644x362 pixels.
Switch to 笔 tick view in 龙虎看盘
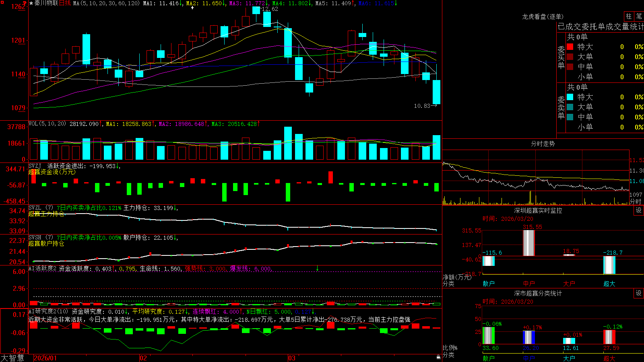[639, 16]
